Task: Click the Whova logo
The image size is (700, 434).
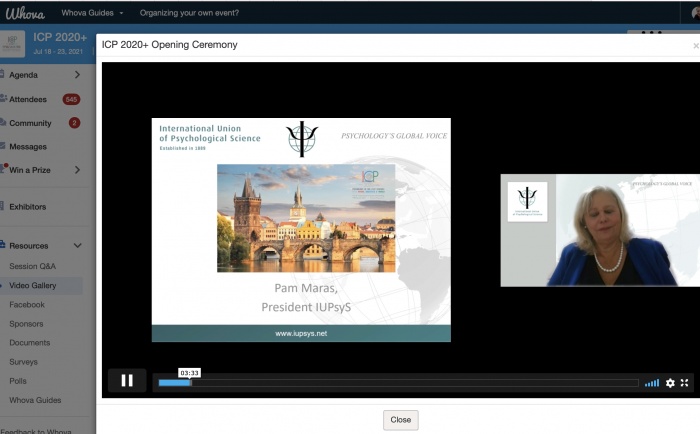Action: pos(25,13)
